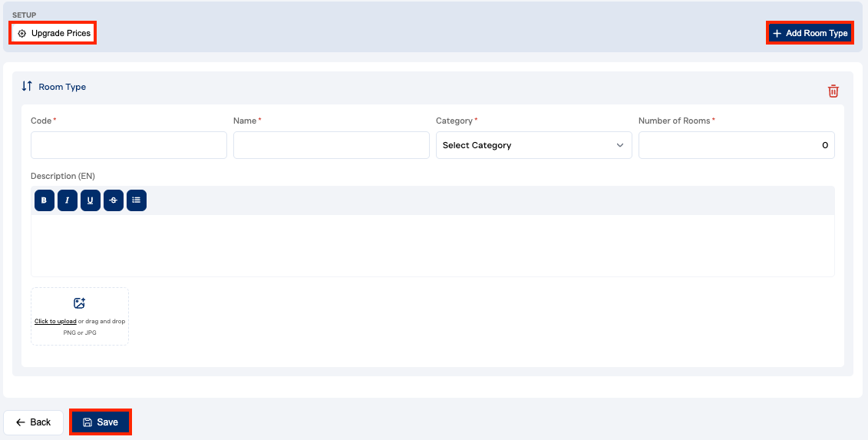The image size is (868, 440).
Task: Click the 'Click to upload' link
Action: pyautogui.click(x=55, y=322)
